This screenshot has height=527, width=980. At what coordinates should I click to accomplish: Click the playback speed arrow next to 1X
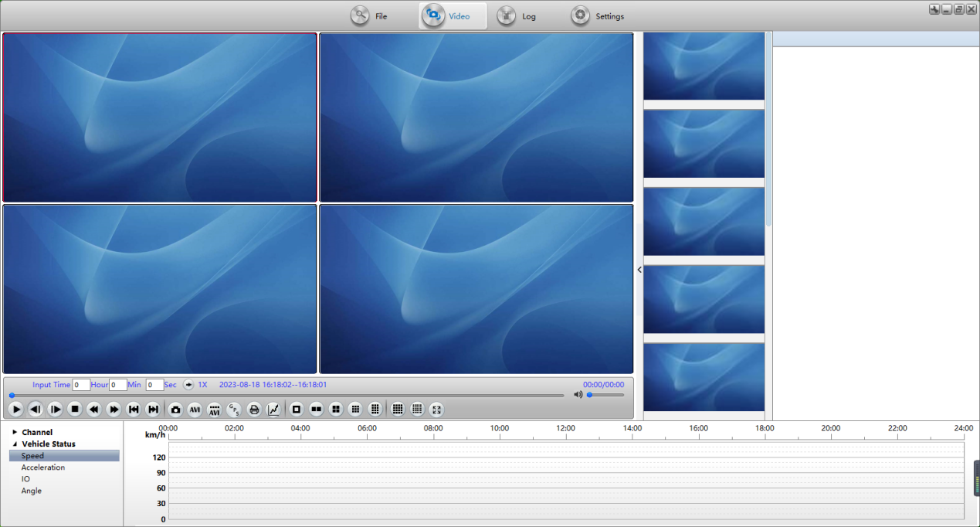188,385
